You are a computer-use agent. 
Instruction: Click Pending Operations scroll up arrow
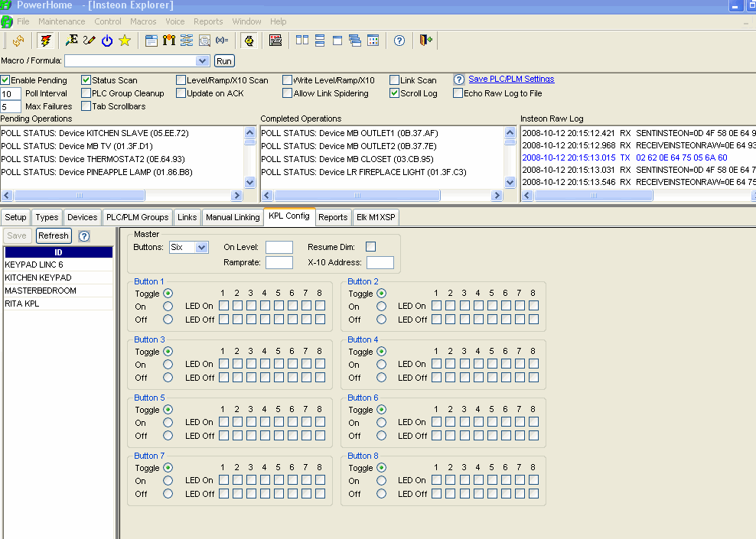(249, 132)
